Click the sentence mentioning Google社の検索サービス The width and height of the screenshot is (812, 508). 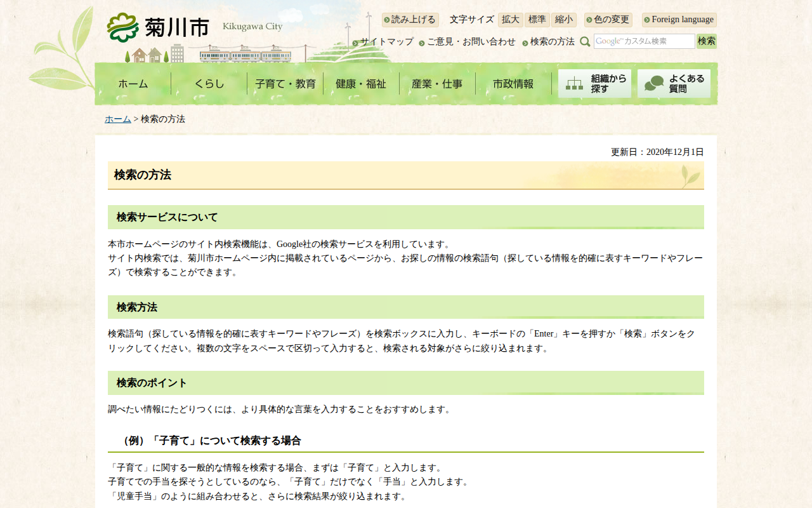pos(279,244)
